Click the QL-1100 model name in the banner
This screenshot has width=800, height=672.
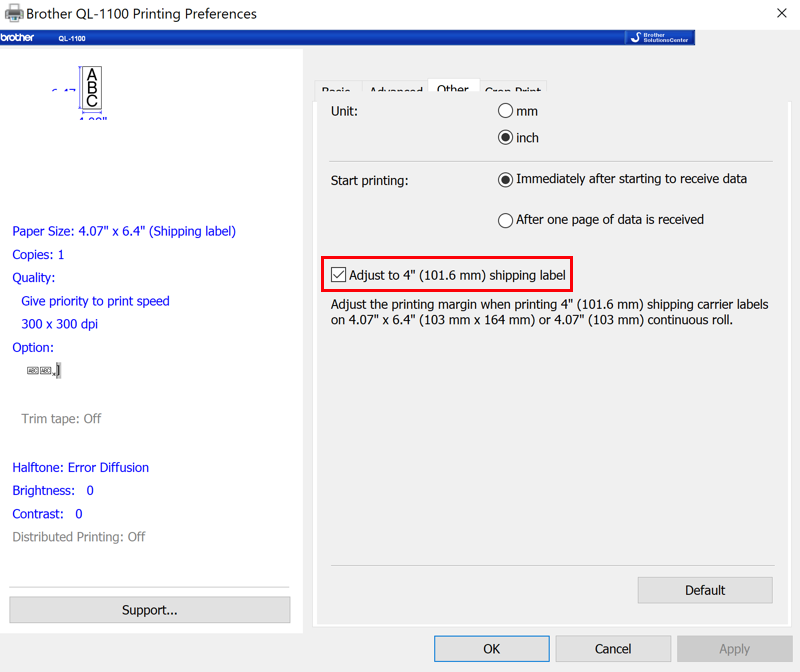click(x=70, y=38)
